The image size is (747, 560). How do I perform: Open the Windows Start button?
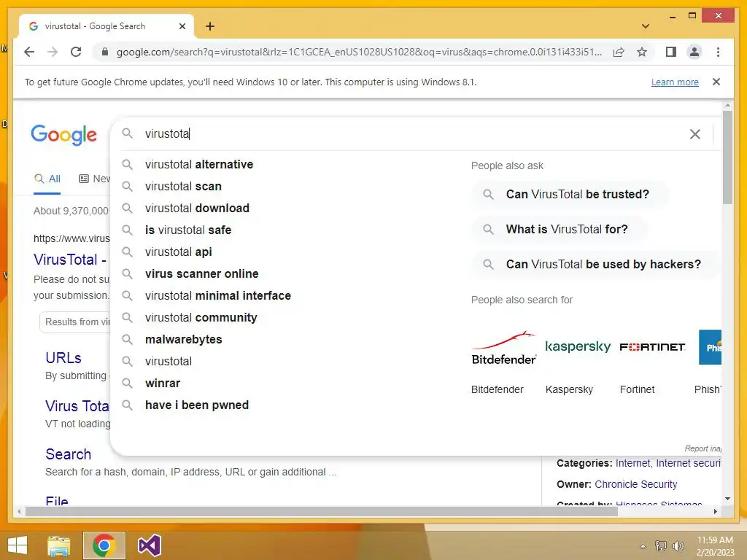pos(18,545)
